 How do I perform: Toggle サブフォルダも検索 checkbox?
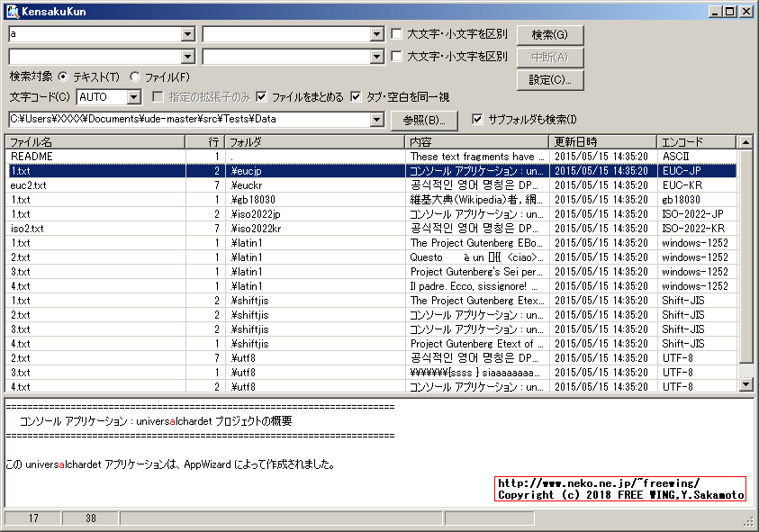[477, 119]
